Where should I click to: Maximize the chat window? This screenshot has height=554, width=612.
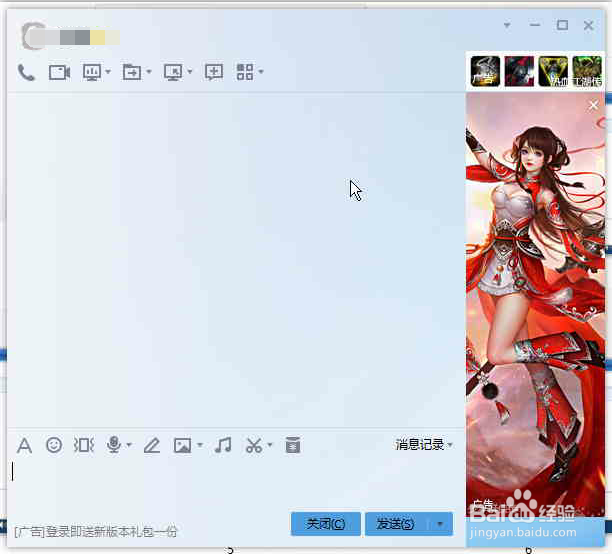point(562,25)
